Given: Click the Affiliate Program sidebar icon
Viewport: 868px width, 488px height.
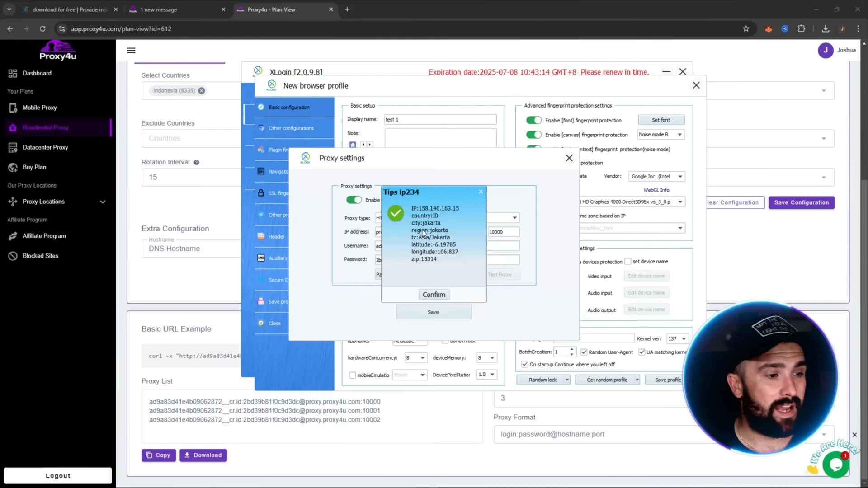Looking at the screenshot, I should 13,236.
